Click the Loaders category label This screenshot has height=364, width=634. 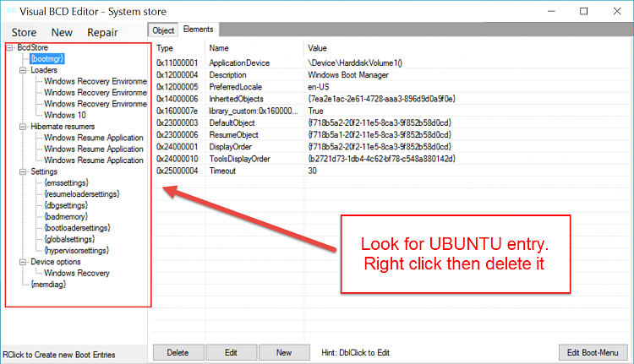pos(44,70)
